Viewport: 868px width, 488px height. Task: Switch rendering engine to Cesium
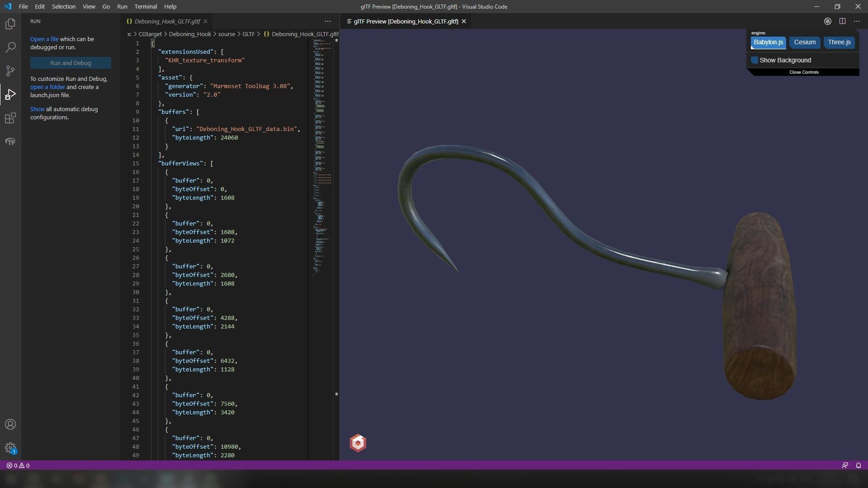click(x=805, y=42)
